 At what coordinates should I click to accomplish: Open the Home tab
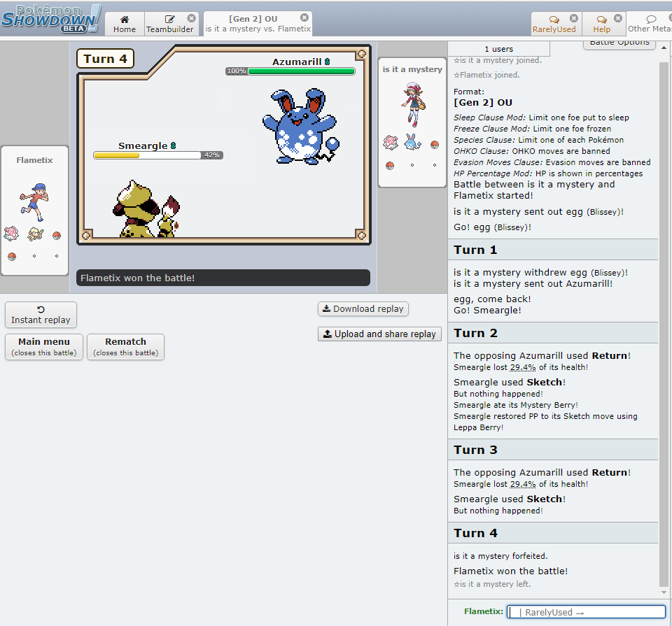coord(125,24)
